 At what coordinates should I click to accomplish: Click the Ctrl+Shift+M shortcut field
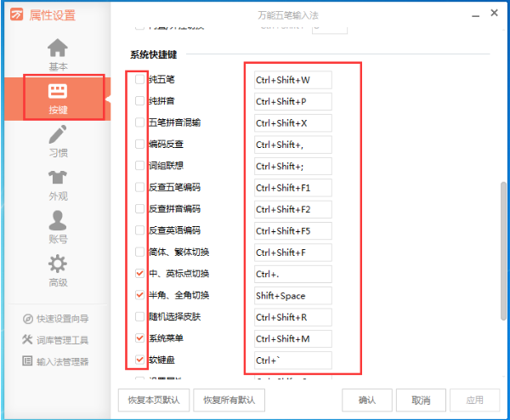tap(292, 338)
